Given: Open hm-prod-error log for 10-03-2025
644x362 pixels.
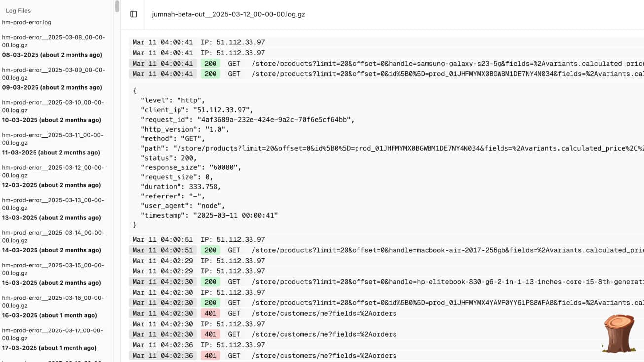Looking at the screenshot, I should tap(53, 111).
